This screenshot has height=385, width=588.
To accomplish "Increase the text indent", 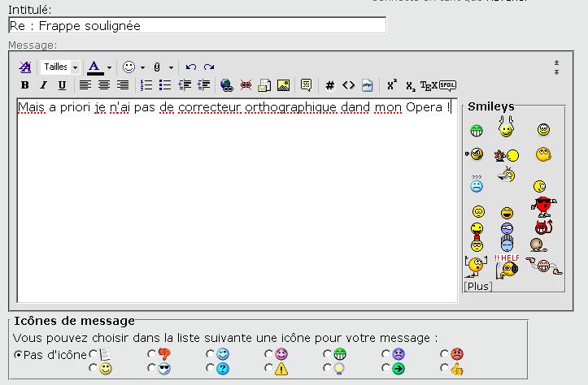I will point(203,85).
